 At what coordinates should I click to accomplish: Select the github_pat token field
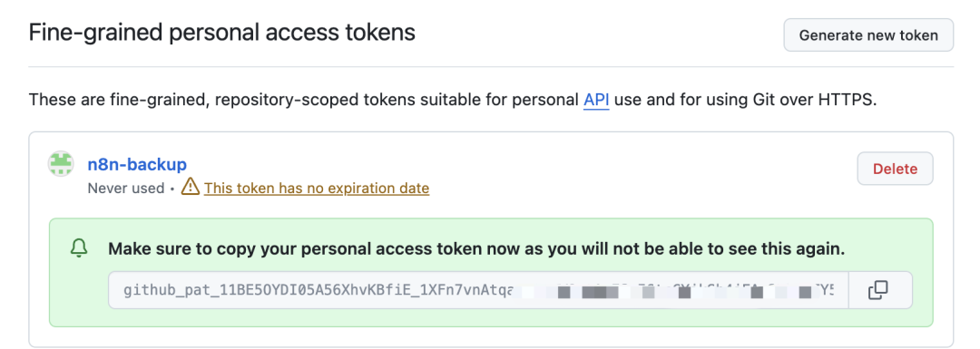point(478,290)
